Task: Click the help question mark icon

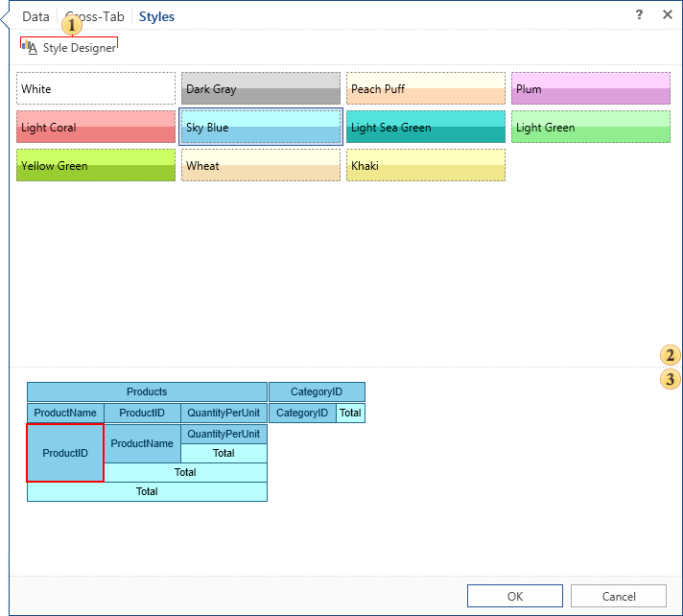Action: point(639,15)
